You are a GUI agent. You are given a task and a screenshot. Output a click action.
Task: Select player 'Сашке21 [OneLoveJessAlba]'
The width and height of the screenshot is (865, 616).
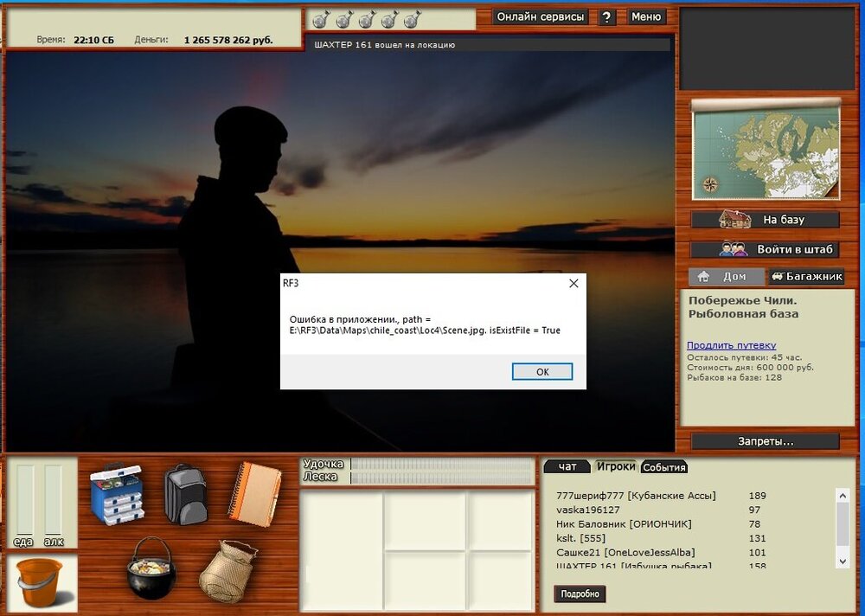625,553
